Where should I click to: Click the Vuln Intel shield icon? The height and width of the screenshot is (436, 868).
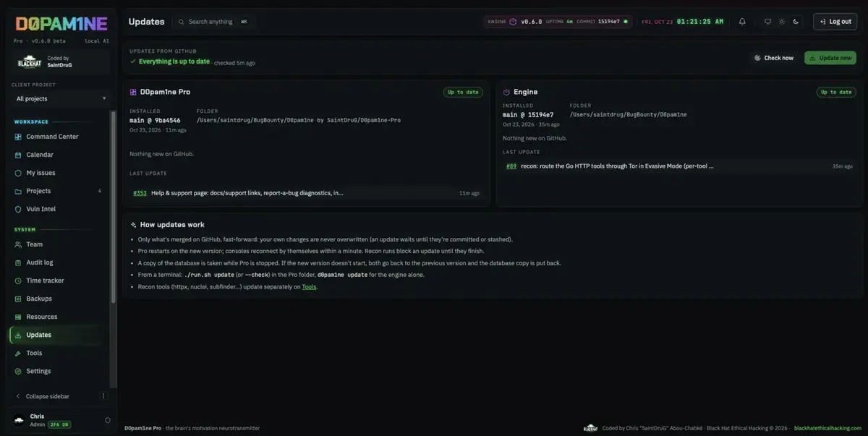pos(19,209)
